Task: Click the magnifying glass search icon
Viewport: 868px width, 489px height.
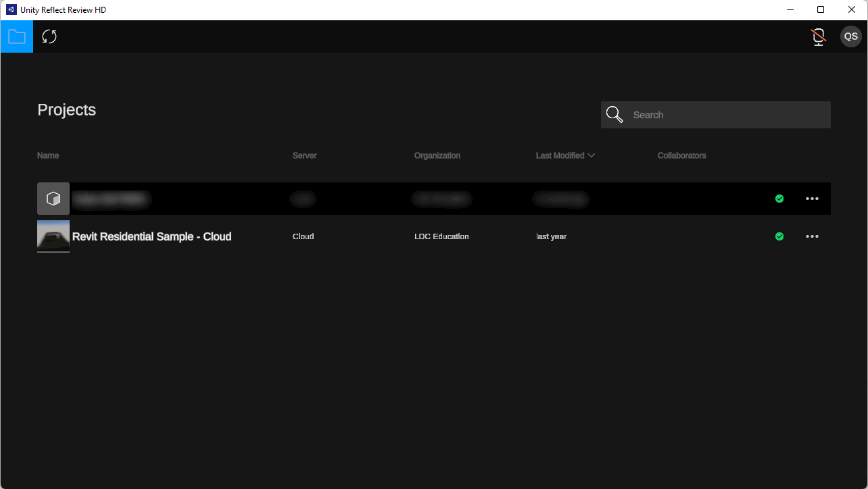Action: [614, 115]
